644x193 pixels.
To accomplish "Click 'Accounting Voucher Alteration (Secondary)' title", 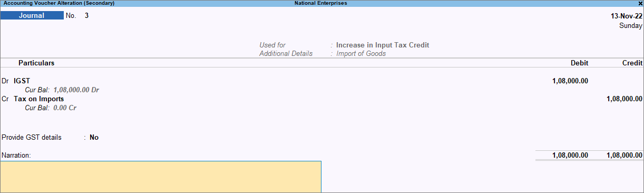I will [x=59, y=3].
